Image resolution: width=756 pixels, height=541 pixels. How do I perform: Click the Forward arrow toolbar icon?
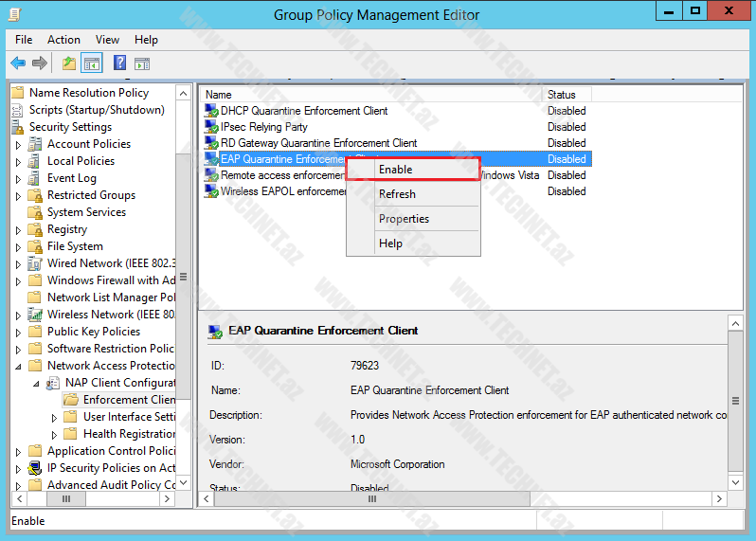40,63
